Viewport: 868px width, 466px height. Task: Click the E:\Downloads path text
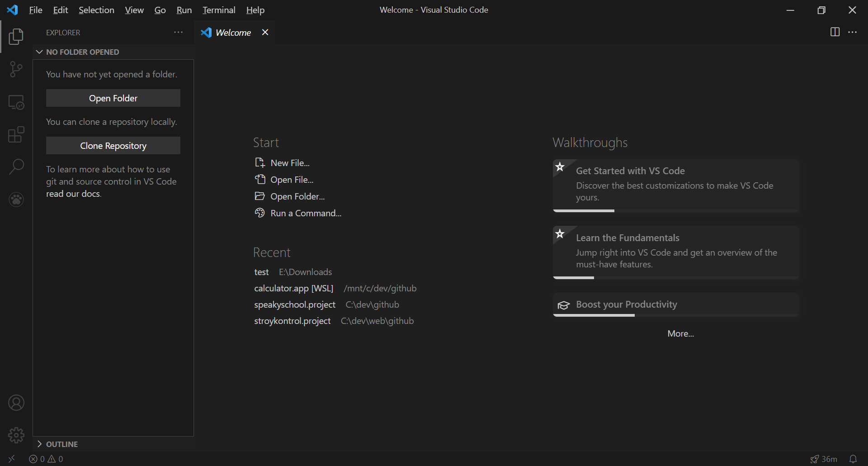coord(306,272)
